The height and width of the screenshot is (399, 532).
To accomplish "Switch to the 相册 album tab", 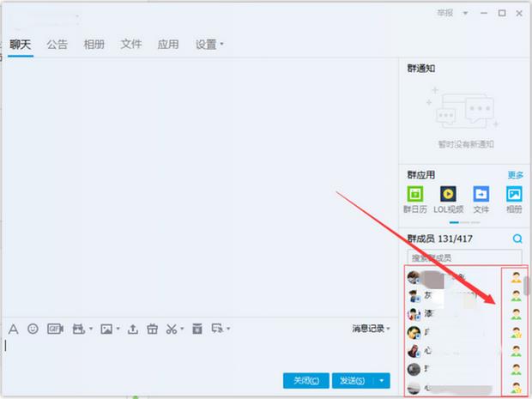I will [94, 44].
